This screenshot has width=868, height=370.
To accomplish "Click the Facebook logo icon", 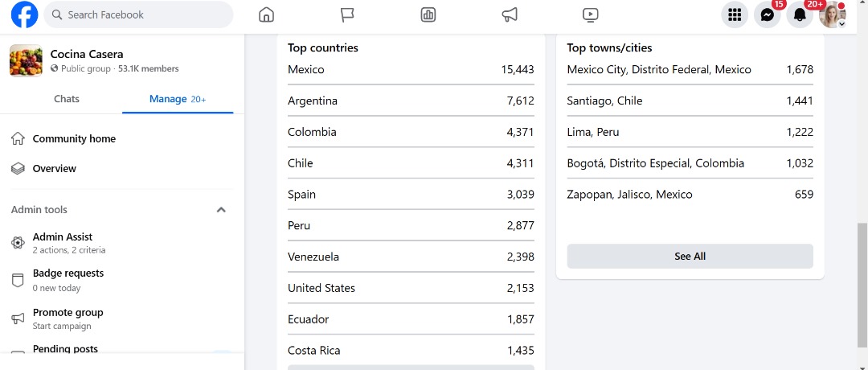I will (x=24, y=14).
